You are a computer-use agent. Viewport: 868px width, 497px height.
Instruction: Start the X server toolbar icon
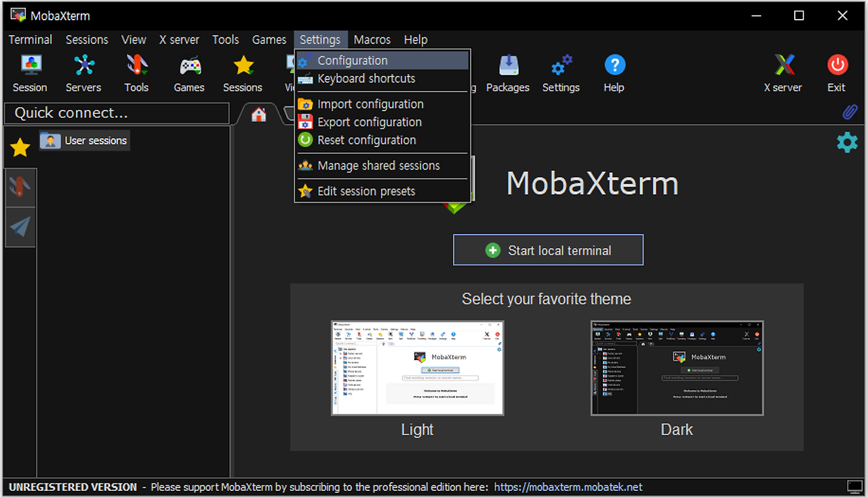point(783,73)
